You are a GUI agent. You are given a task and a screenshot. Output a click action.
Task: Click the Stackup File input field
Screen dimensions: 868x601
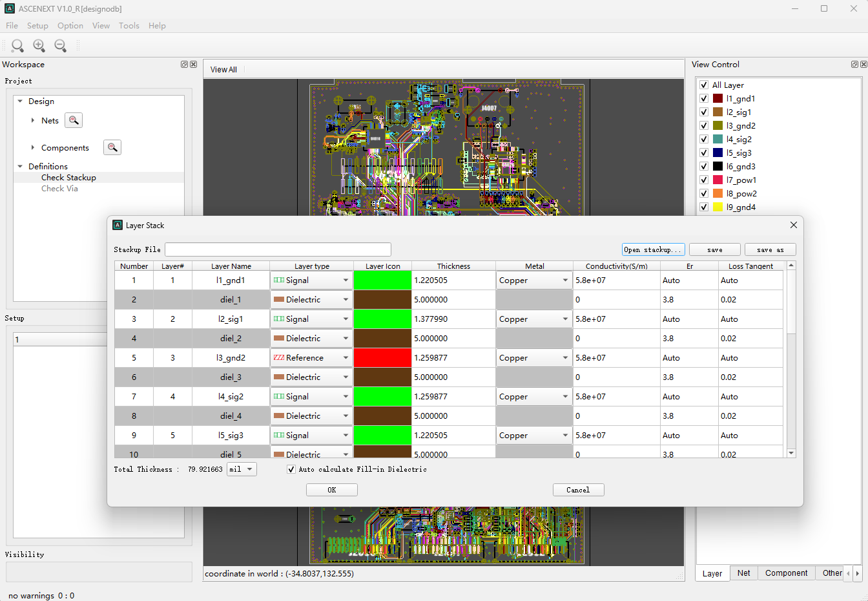pos(278,249)
